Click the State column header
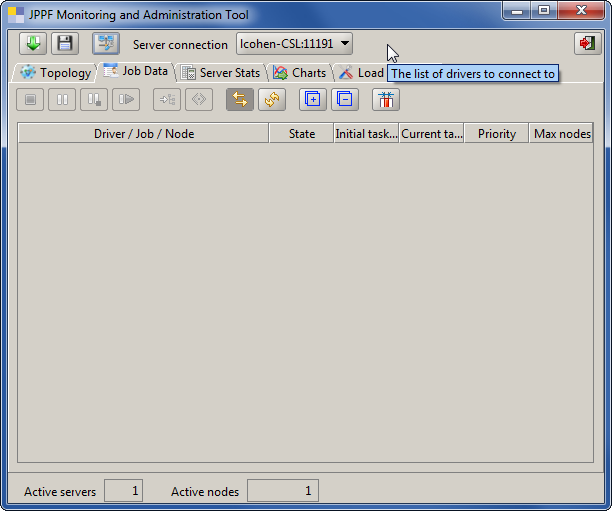Viewport: 612px width, 511px height. (302, 134)
